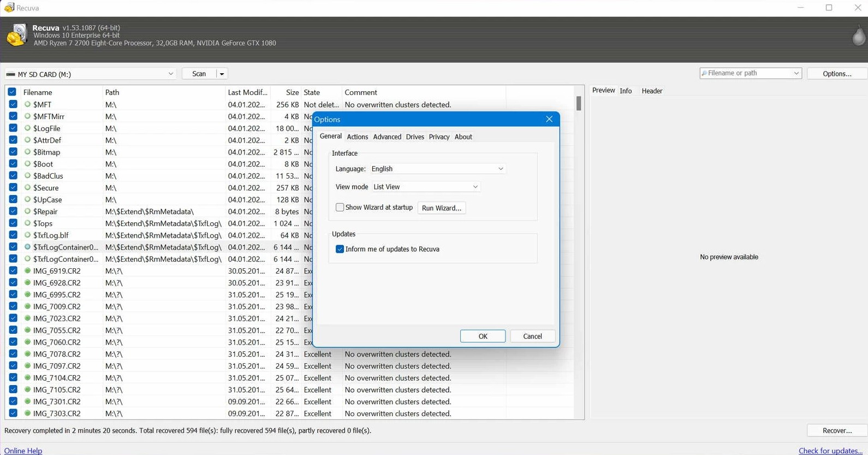The height and width of the screenshot is (455, 868).
Task: Expand the Filename or path filter dropdown
Action: (x=796, y=73)
